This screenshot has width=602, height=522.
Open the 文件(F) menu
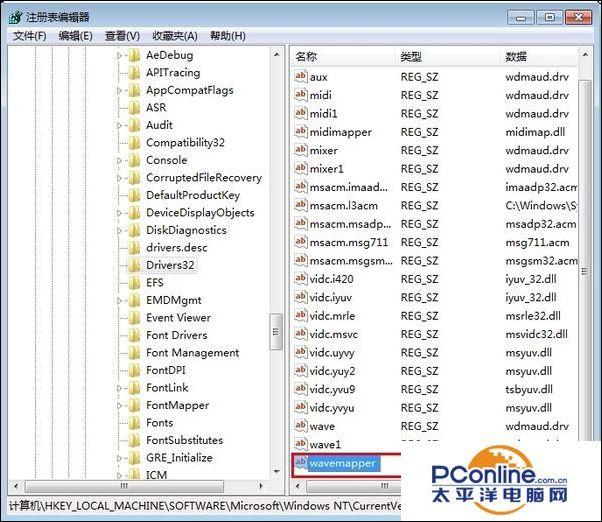(30, 36)
